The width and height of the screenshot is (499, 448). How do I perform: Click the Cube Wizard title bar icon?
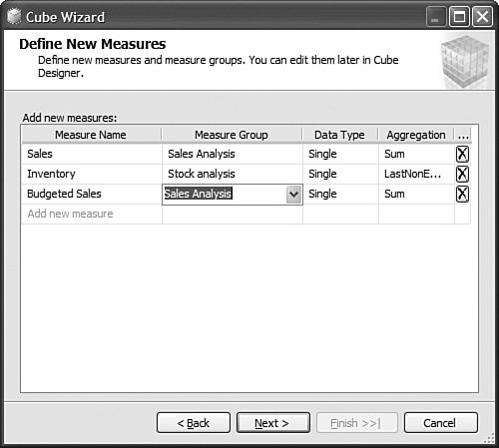[14, 17]
